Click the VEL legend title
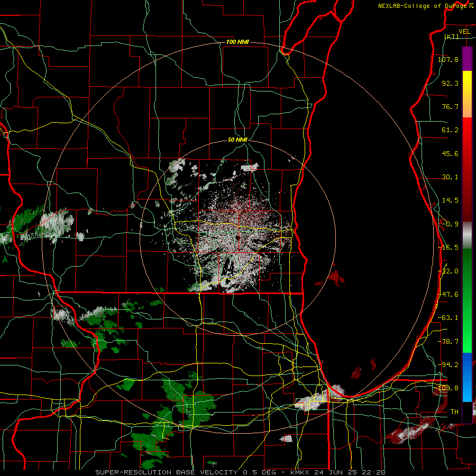The image size is (476, 476). pos(464,32)
